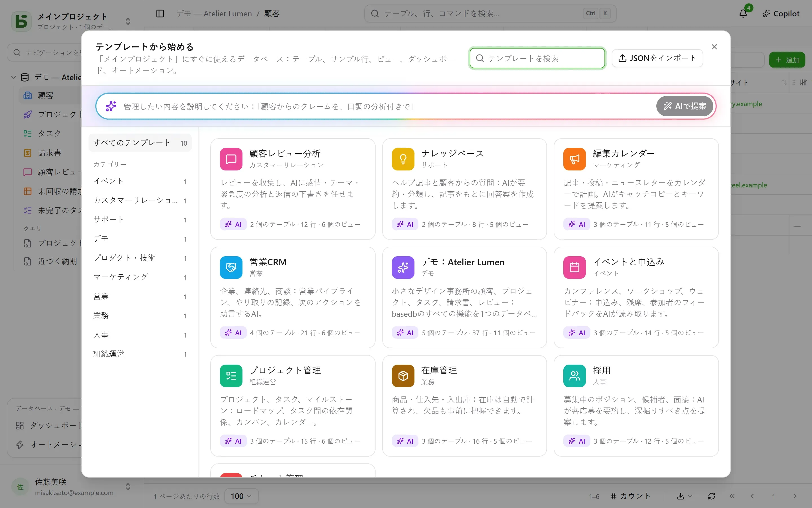The height and width of the screenshot is (508, 812).
Task: Toggle the sidebar panel icon
Action: pyautogui.click(x=160, y=14)
